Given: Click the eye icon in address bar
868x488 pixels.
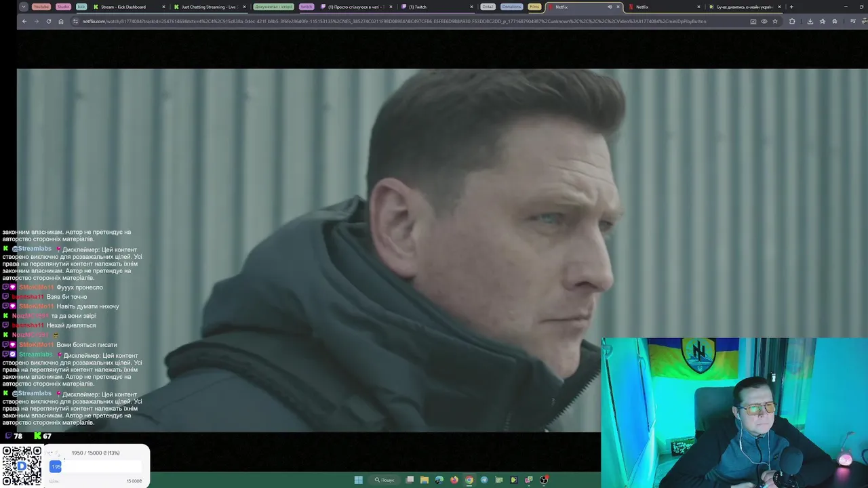Looking at the screenshot, I should (764, 21).
